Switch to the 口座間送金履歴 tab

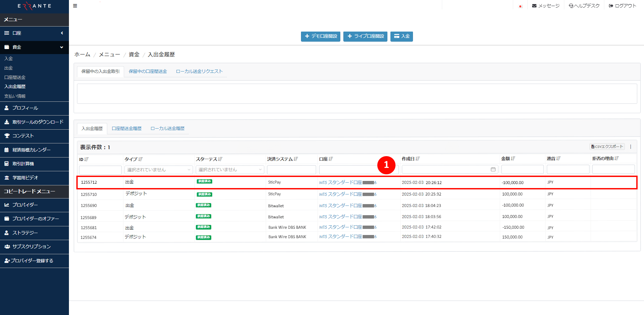coord(126,128)
